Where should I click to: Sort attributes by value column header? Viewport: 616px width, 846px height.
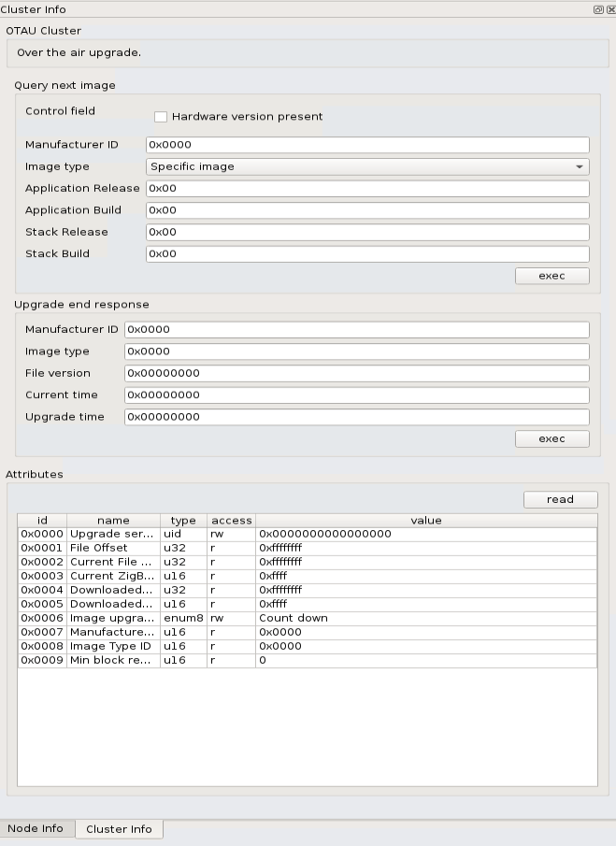click(426, 520)
